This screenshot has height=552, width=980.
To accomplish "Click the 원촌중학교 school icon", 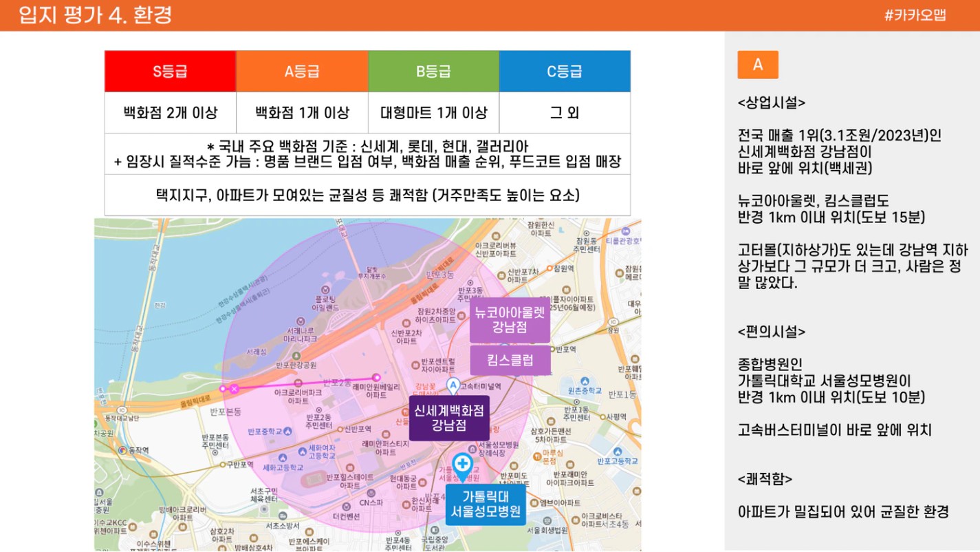I will pyautogui.click(x=584, y=381).
